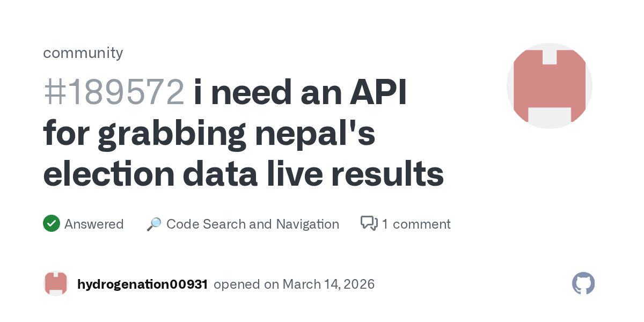Open the 'Code Search and Navigation' category
644x322 pixels.
coord(252,224)
